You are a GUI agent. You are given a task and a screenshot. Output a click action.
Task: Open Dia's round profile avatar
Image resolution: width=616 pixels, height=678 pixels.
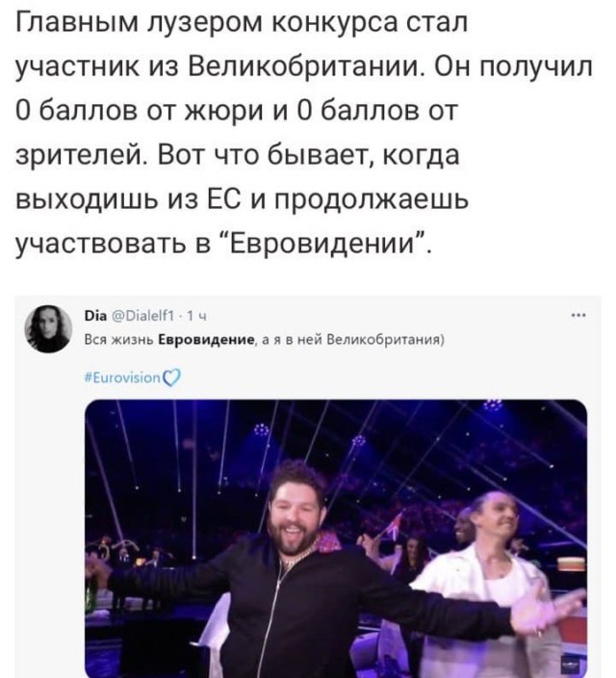48,328
